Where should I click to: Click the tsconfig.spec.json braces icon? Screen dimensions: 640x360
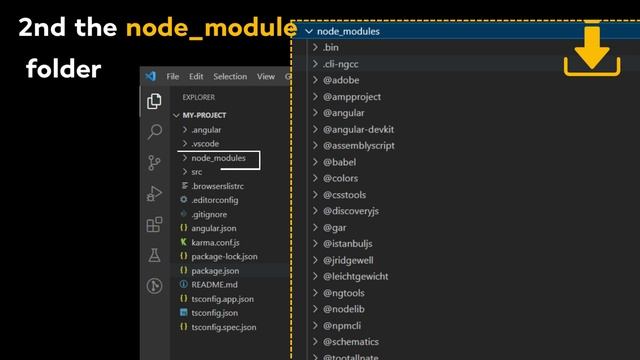[x=184, y=327]
